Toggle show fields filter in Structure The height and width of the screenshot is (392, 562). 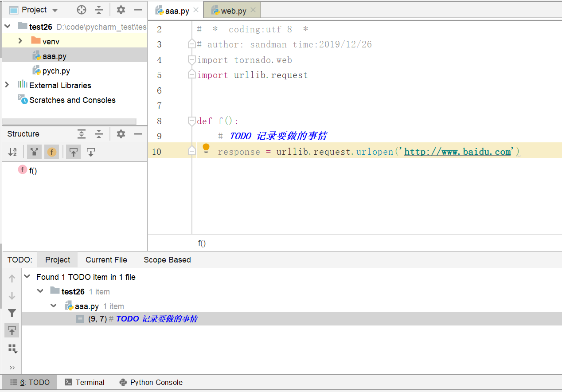pos(51,152)
